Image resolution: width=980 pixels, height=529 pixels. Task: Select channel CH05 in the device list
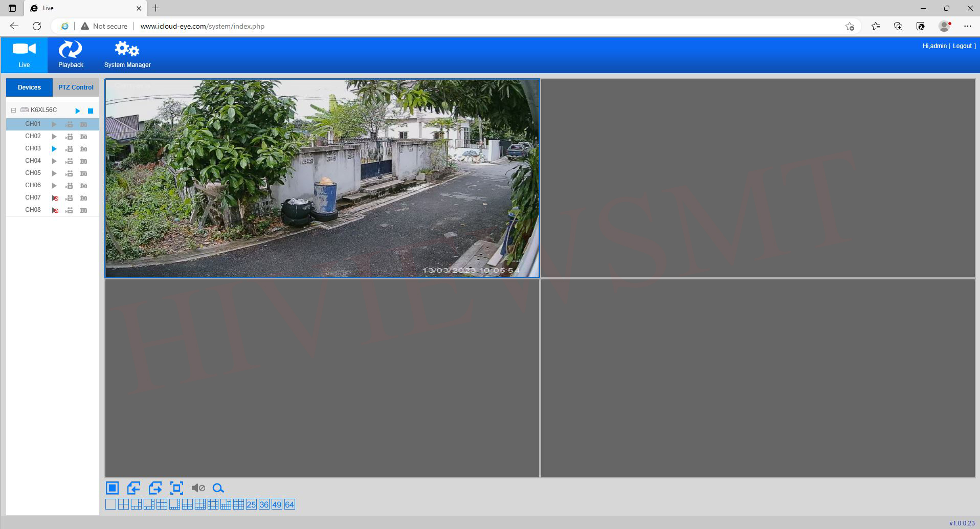click(33, 173)
